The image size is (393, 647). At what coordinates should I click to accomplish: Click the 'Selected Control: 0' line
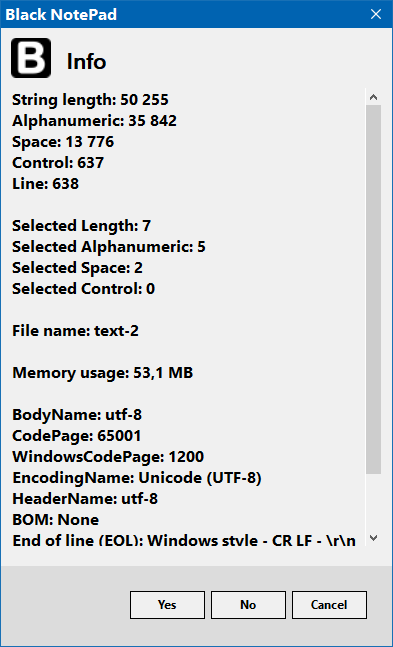click(84, 289)
